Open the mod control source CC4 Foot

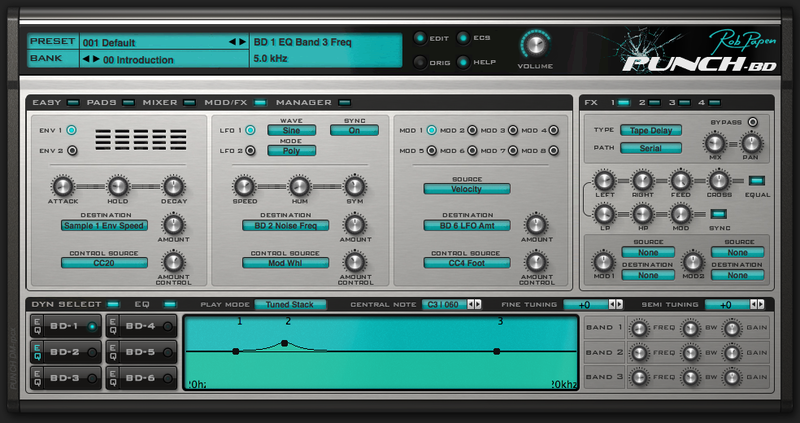coord(467,263)
